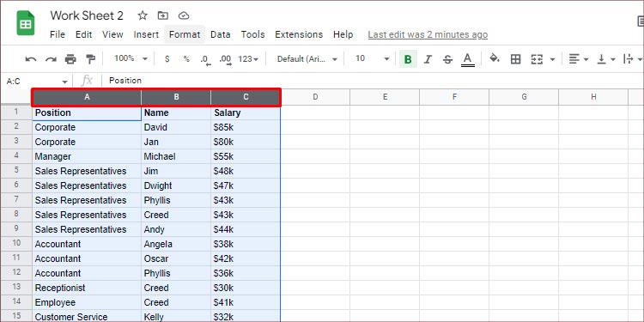Open the font size 10 dropdown

point(372,58)
